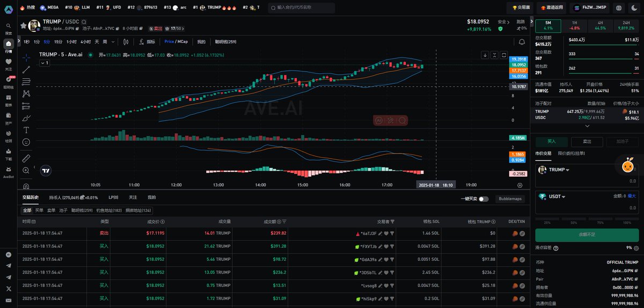Open the fx indicators menu
Screen dimensions: 644x308
pos(147,41)
